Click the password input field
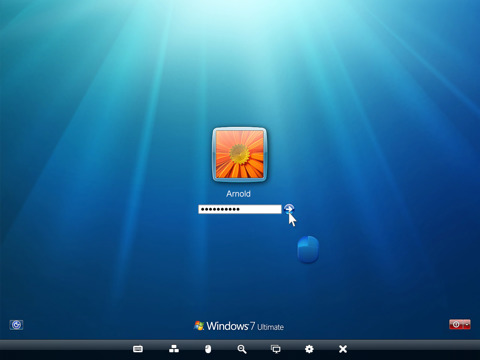 [240, 209]
